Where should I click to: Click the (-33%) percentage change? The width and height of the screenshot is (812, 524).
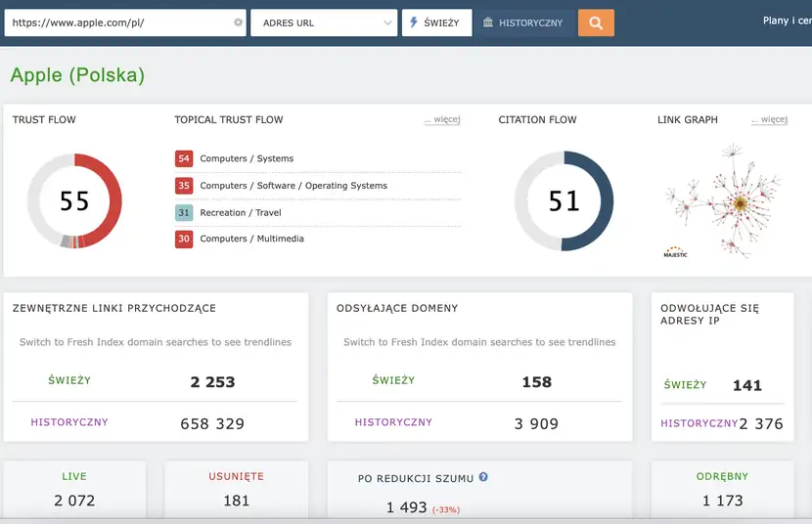[446, 510]
